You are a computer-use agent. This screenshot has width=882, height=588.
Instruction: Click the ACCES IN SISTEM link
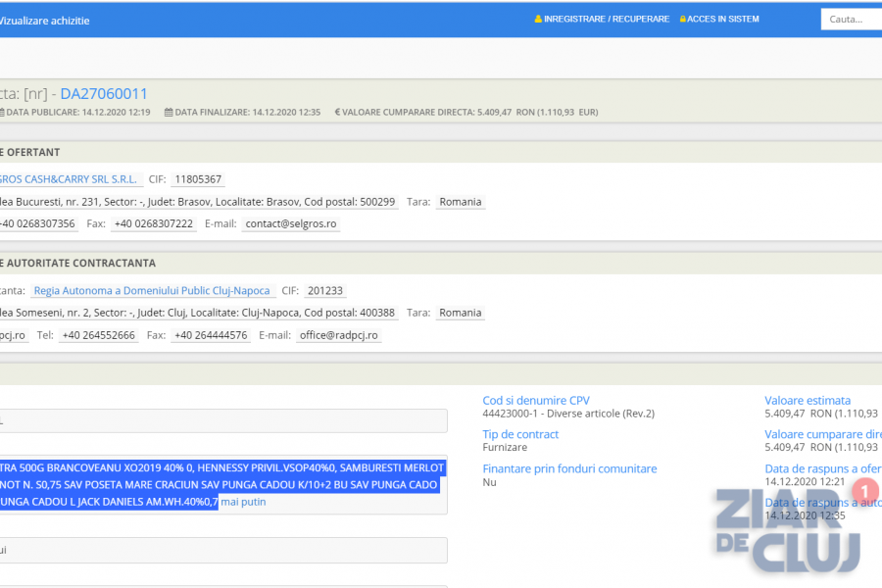click(x=723, y=20)
